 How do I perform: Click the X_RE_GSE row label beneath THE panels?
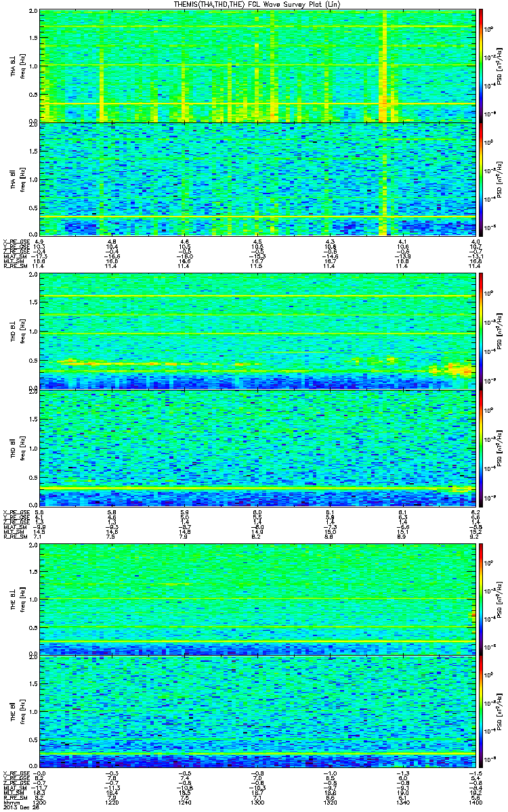(15, 775)
